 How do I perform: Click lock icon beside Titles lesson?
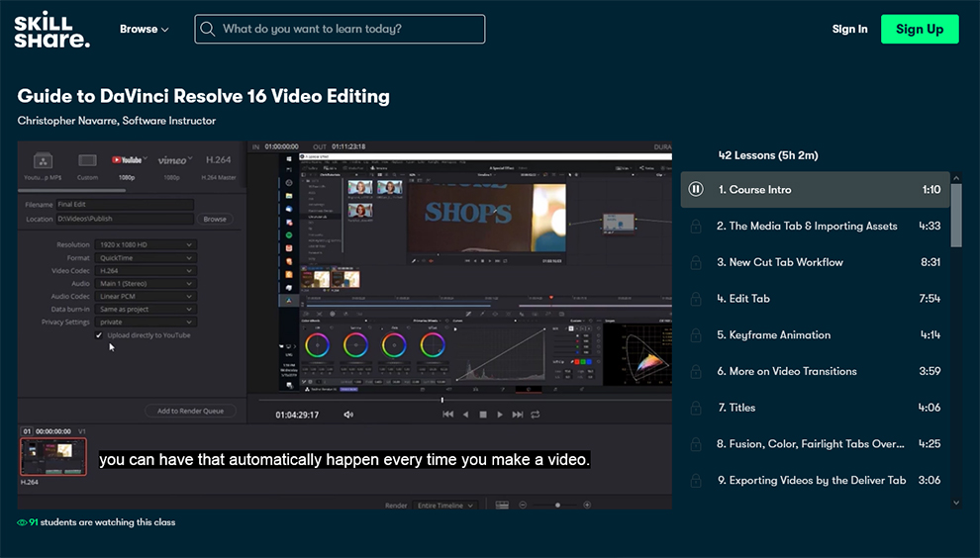point(696,408)
